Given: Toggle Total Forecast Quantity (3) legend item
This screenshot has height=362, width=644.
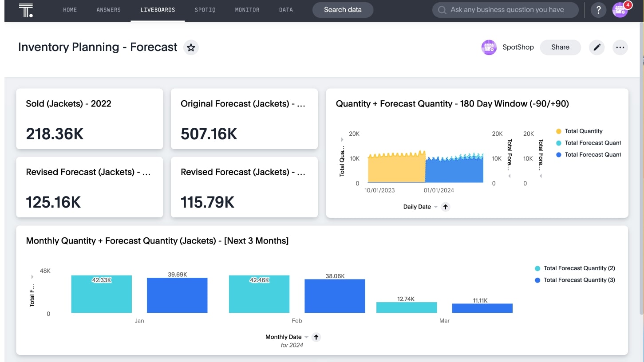Looking at the screenshot, I should tap(575, 280).
